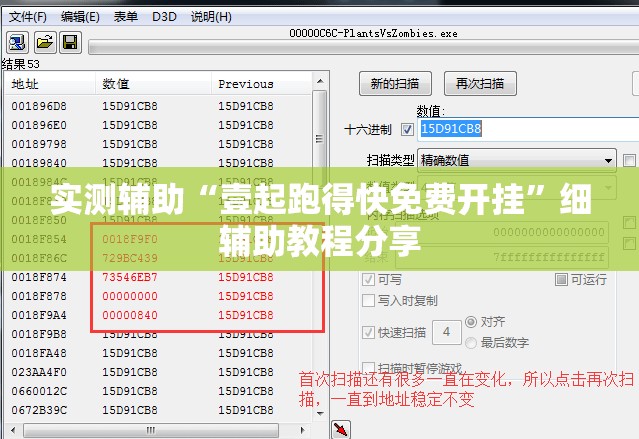
Task: Click the red arrow add-address icon
Action: tap(341, 429)
